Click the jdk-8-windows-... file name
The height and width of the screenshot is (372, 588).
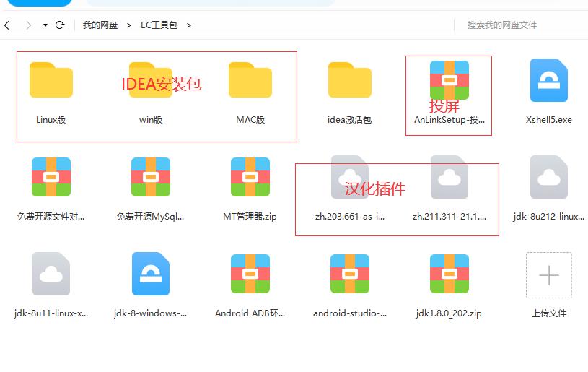point(151,313)
